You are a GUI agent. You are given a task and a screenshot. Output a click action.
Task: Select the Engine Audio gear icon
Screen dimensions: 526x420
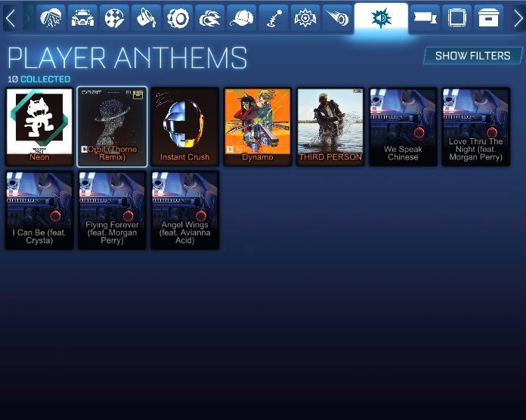click(x=305, y=18)
